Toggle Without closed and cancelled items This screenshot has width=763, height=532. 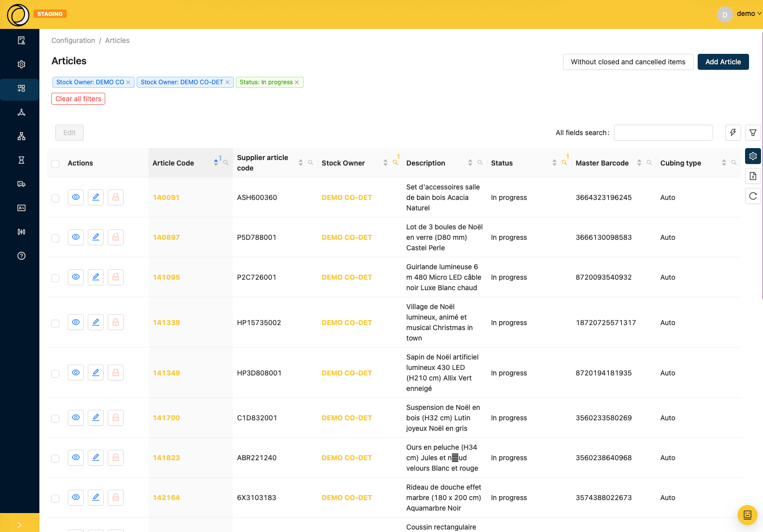point(628,62)
